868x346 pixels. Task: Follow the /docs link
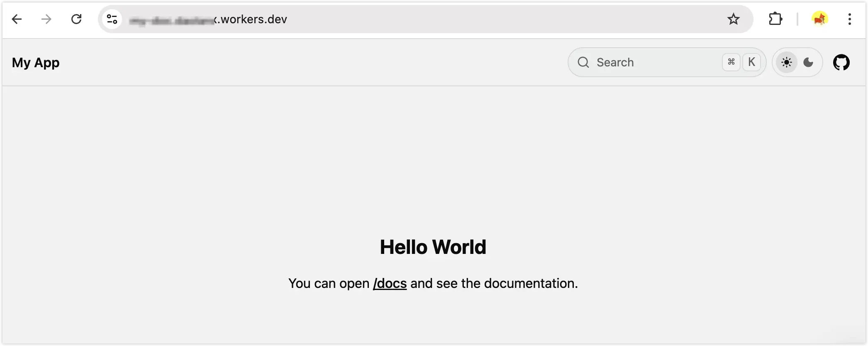390,283
